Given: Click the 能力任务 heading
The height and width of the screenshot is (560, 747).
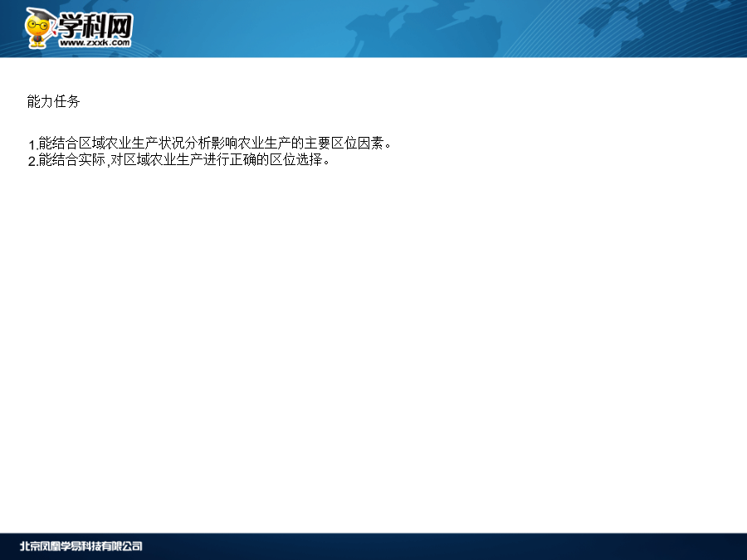Looking at the screenshot, I should (53, 101).
